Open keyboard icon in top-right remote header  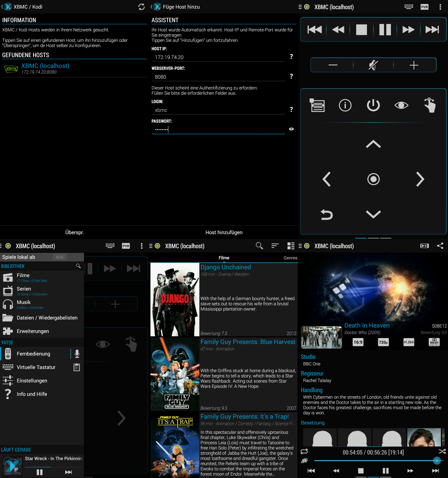tap(409, 7)
